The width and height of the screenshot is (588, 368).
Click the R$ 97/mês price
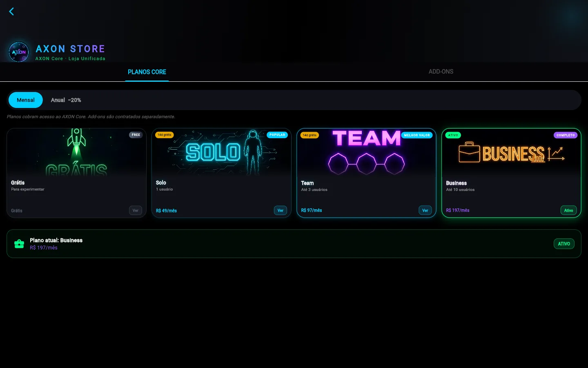312,211
